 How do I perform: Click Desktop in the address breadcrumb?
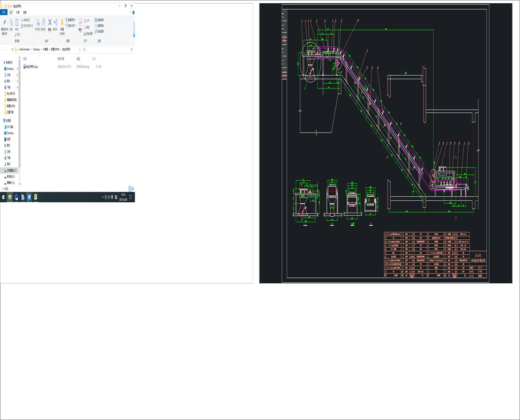pos(37,49)
